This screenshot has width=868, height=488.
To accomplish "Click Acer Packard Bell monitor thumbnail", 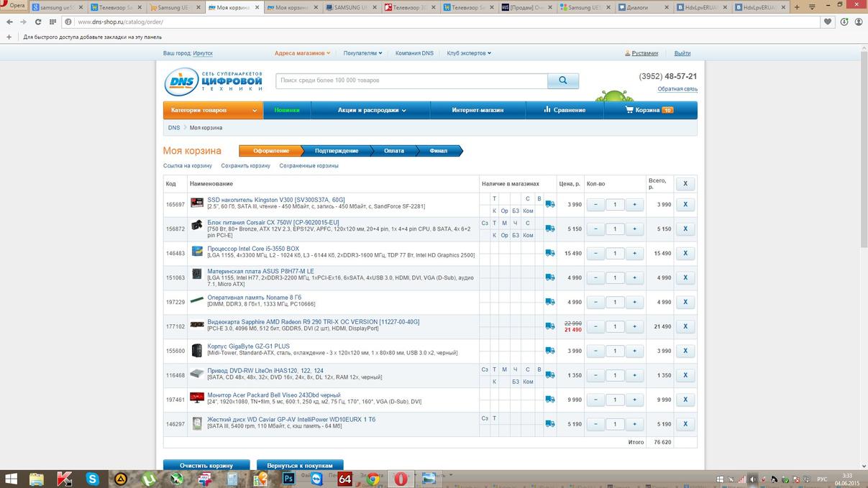I will [197, 398].
